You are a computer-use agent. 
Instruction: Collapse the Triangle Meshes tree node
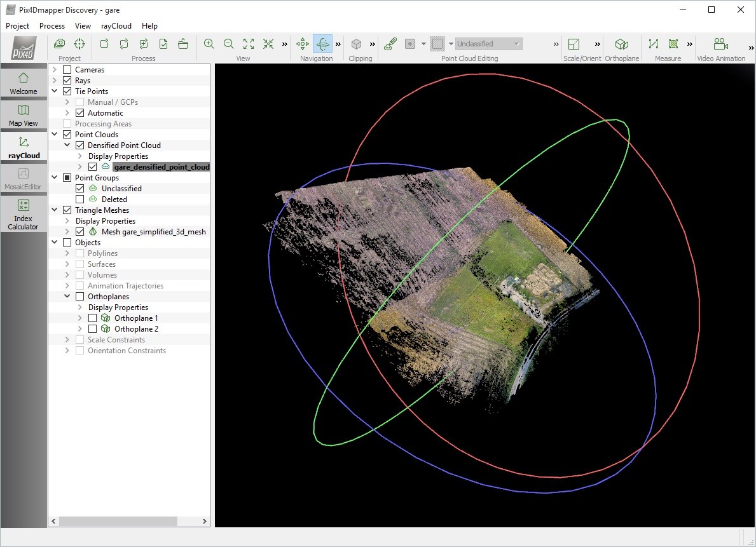pos(54,210)
